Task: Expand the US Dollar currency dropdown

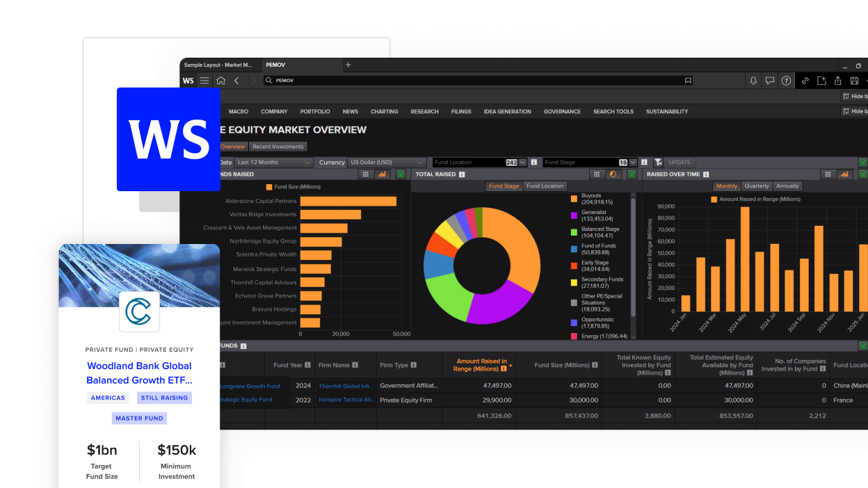Action: coord(387,162)
